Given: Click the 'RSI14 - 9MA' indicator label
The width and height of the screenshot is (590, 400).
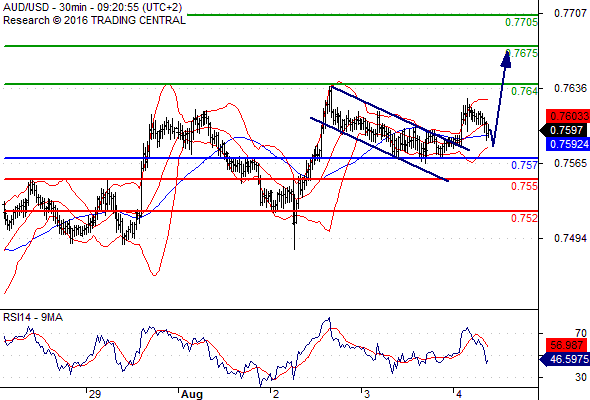Looking at the screenshot, I should [x=33, y=318].
